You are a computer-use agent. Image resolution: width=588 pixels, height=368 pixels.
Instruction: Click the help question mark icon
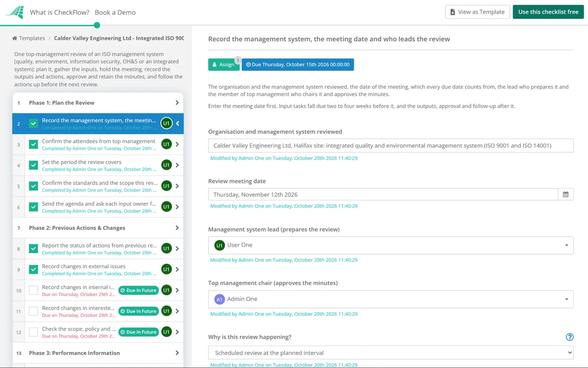(570, 337)
